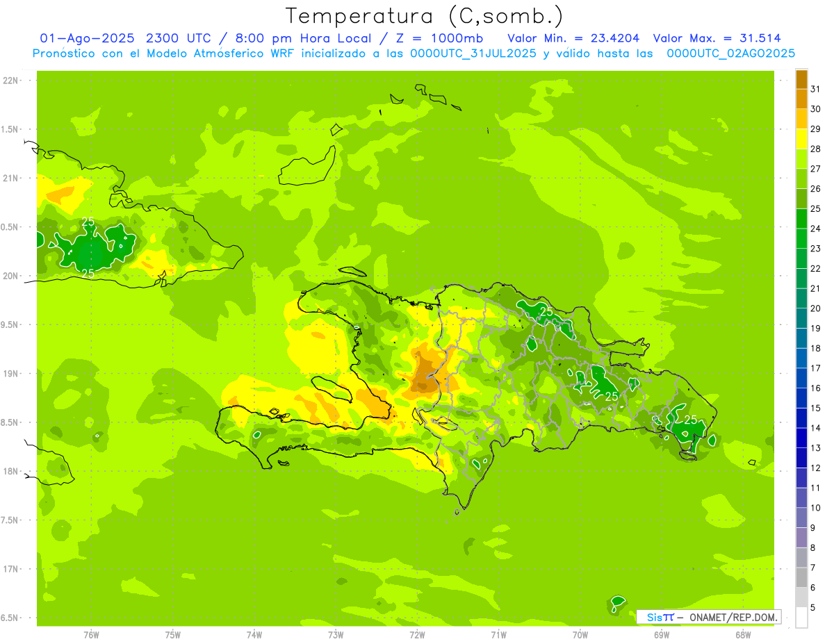Pick the orange legend swatch between 30 and 31

tap(801, 99)
